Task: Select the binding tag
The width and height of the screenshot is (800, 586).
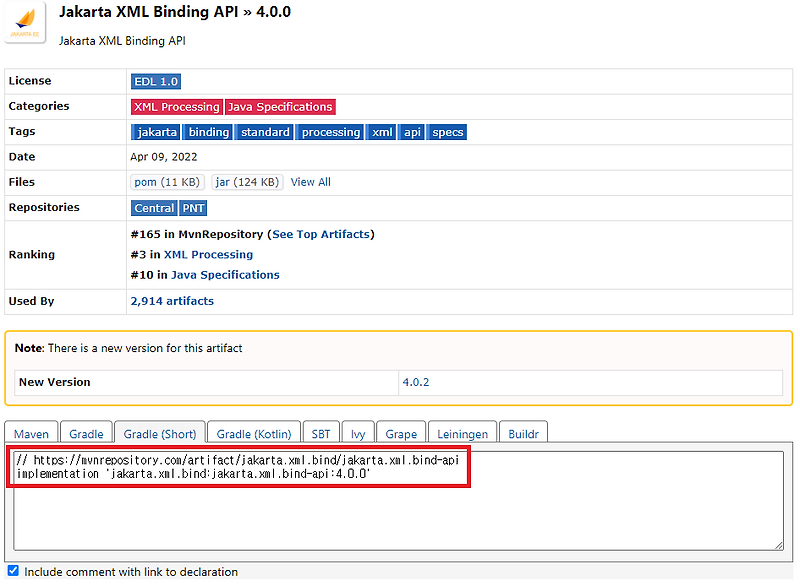Action: click(208, 131)
